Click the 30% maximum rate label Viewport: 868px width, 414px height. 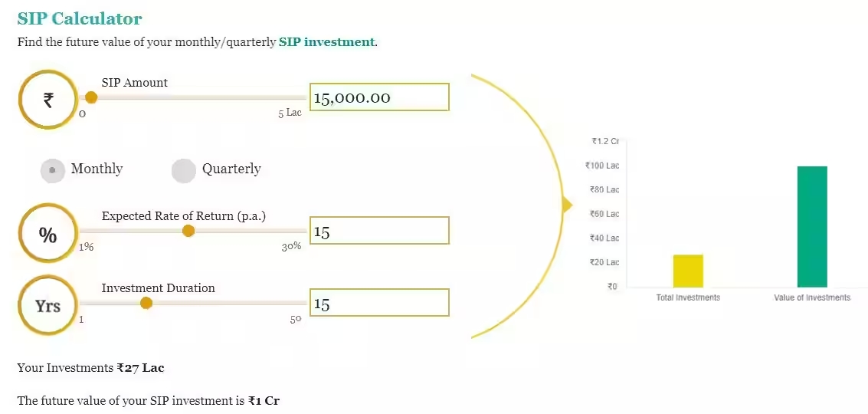pos(291,247)
